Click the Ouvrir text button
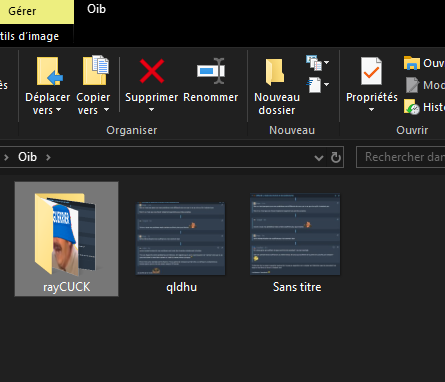Image resolution: width=445 pixels, height=382 pixels. pos(433,63)
